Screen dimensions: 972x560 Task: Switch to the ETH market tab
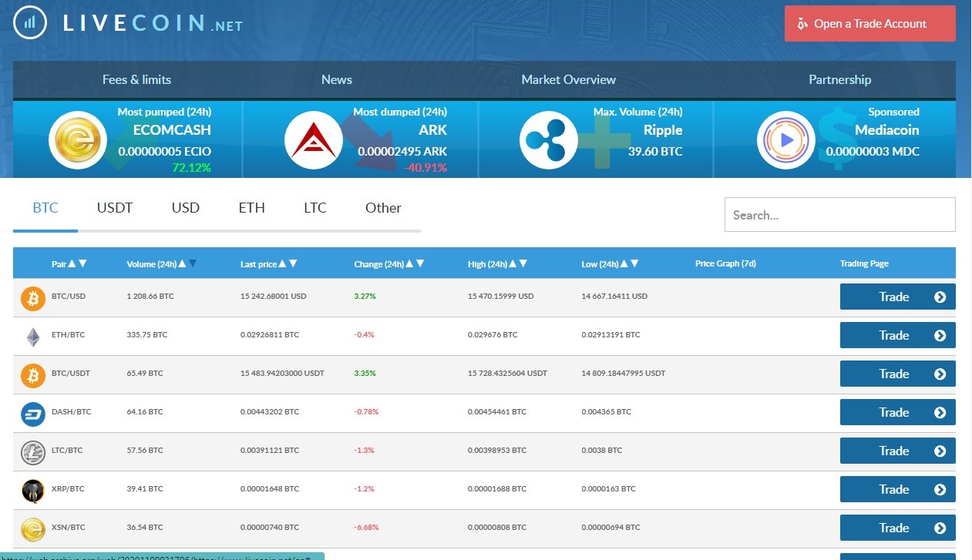pos(252,208)
